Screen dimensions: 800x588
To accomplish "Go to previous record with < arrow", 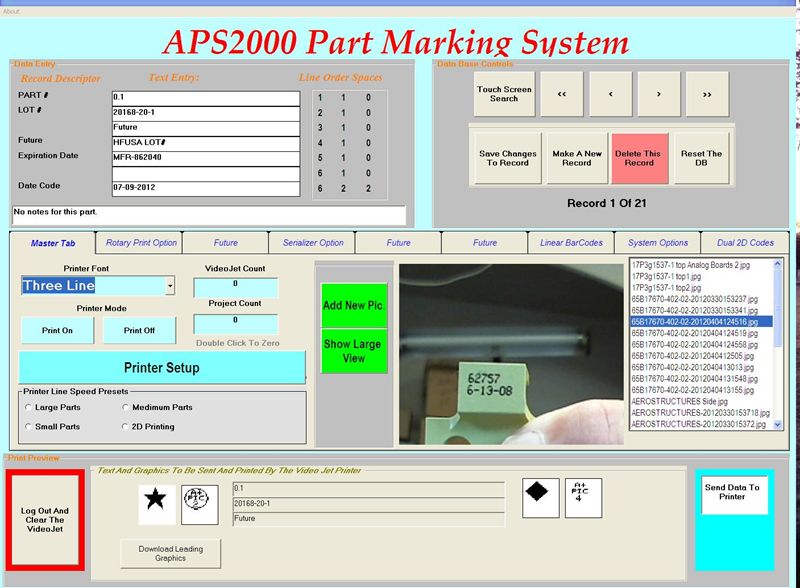I will [609, 93].
